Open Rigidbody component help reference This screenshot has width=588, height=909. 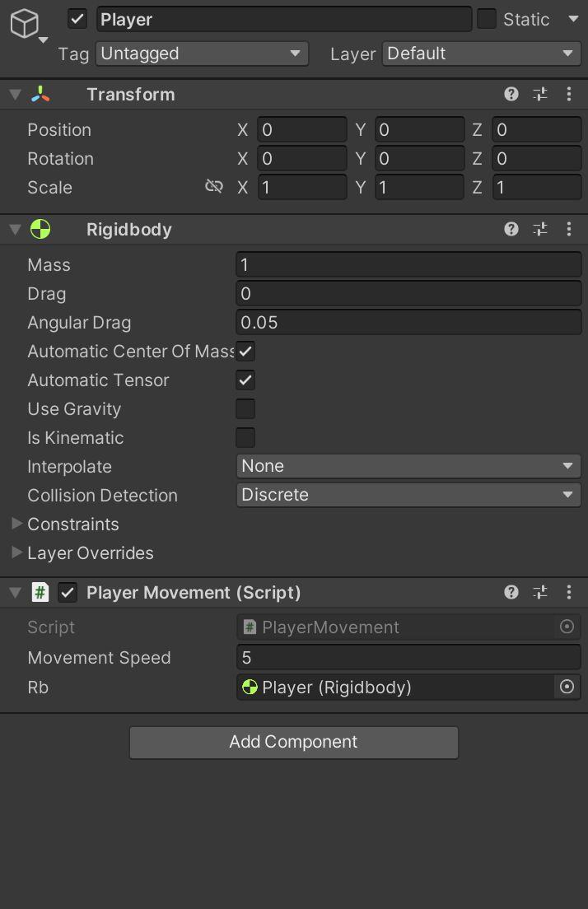coord(511,229)
